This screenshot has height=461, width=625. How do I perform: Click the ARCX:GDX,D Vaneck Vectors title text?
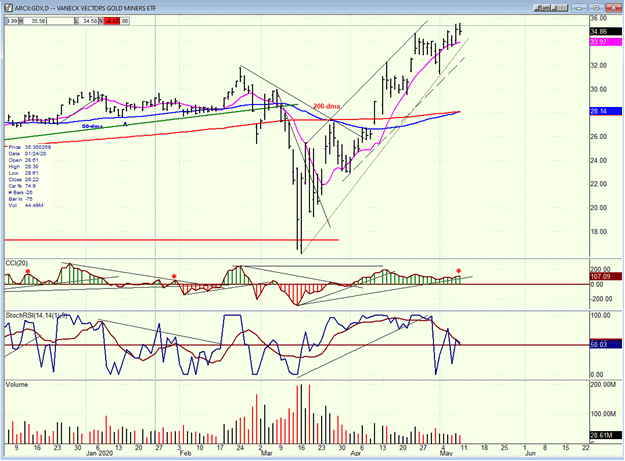click(x=85, y=8)
